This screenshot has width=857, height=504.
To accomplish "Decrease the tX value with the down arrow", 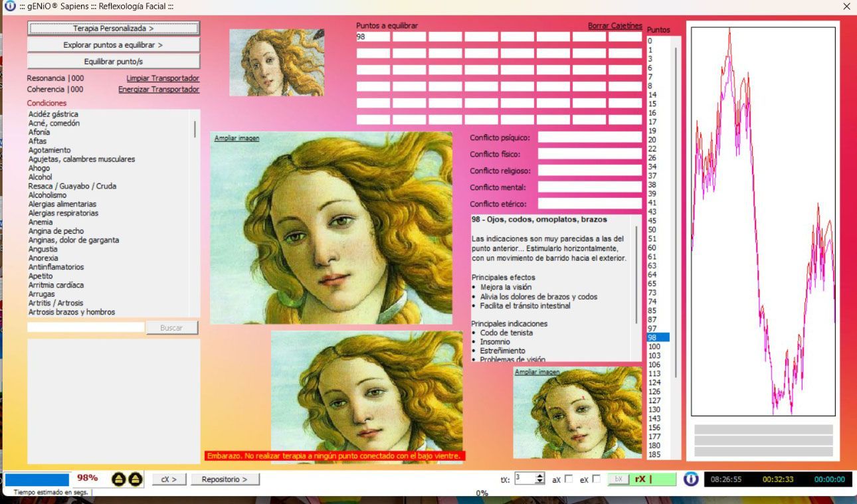I will (x=539, y=481).
